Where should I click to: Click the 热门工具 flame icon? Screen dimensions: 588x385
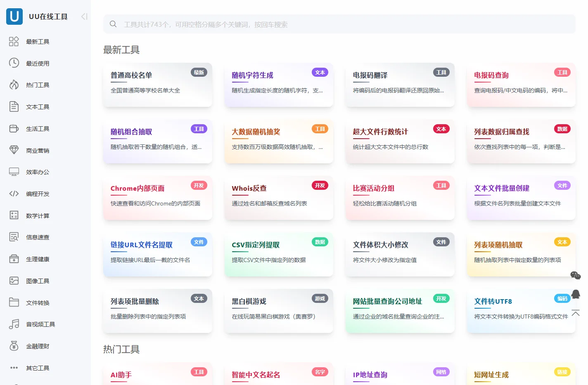14,85
